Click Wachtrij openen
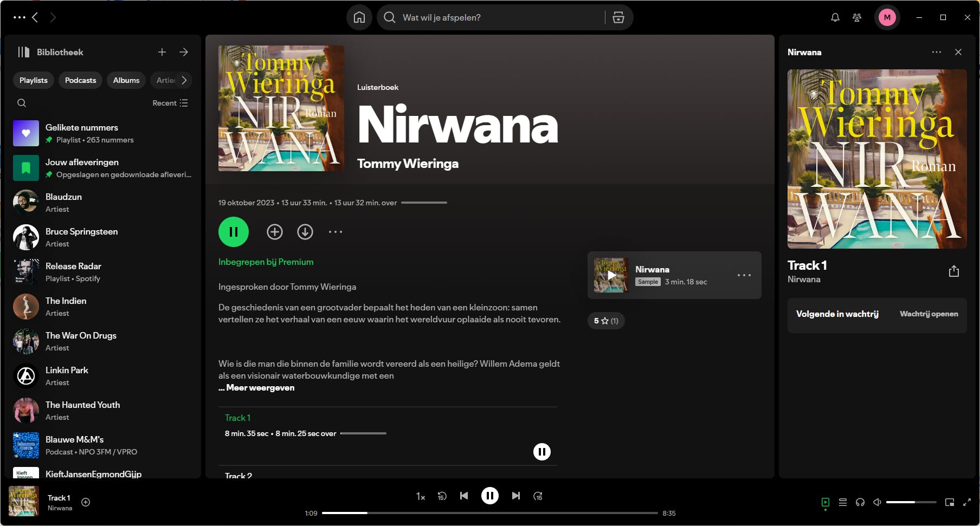The image size is (980, 526). click(929, 314)
